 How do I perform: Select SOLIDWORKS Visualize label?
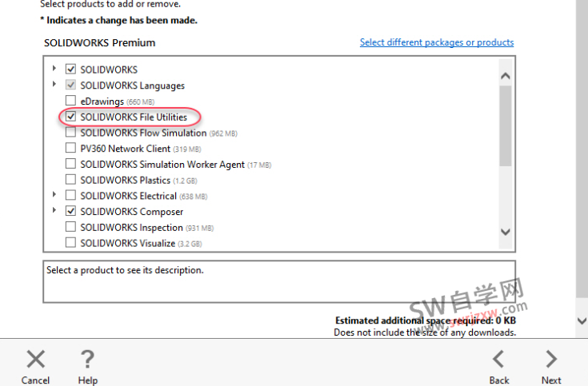pos(127,243)
